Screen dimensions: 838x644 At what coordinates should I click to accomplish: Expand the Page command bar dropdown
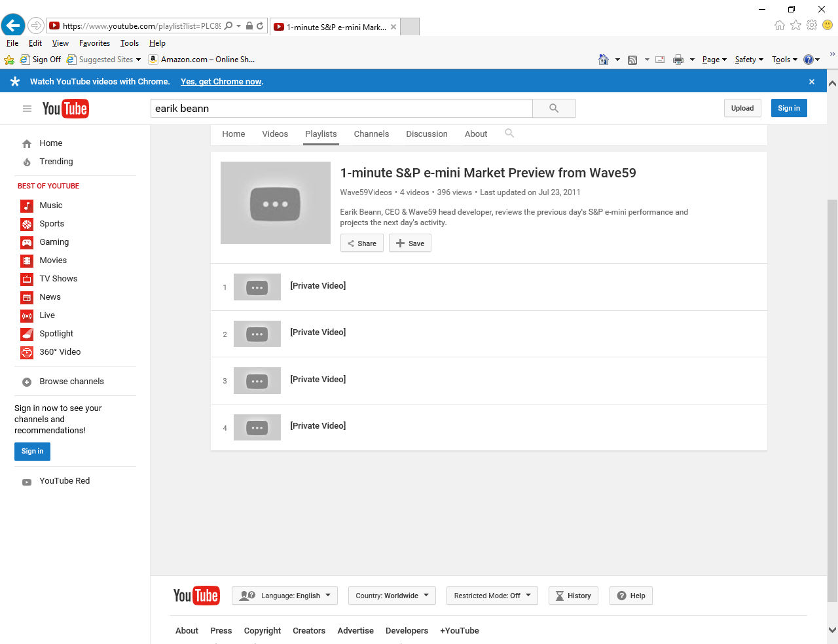pos(714,60)
